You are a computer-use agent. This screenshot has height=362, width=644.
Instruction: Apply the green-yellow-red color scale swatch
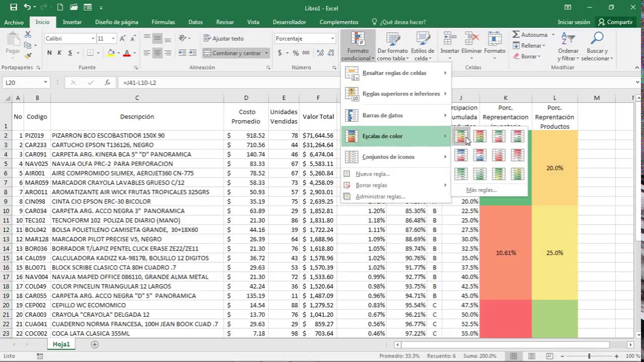point(461,136)
